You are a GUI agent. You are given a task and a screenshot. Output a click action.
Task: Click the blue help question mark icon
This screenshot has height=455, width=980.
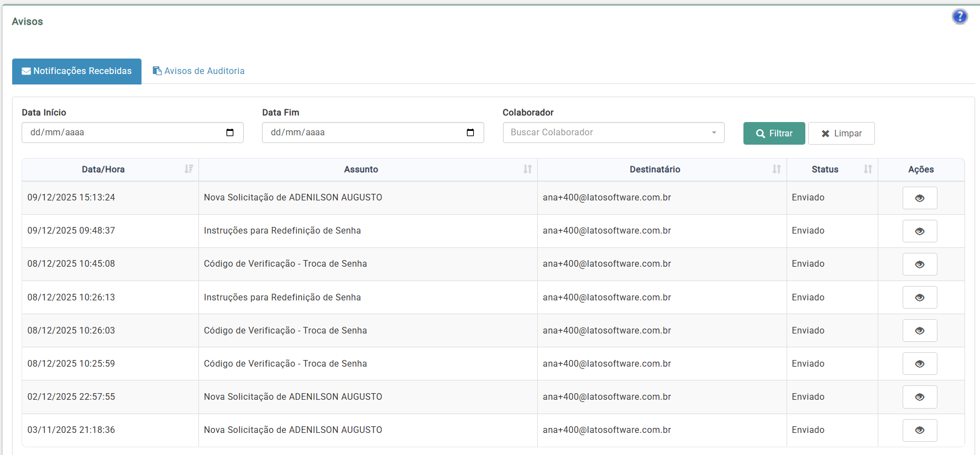point(960,17)
